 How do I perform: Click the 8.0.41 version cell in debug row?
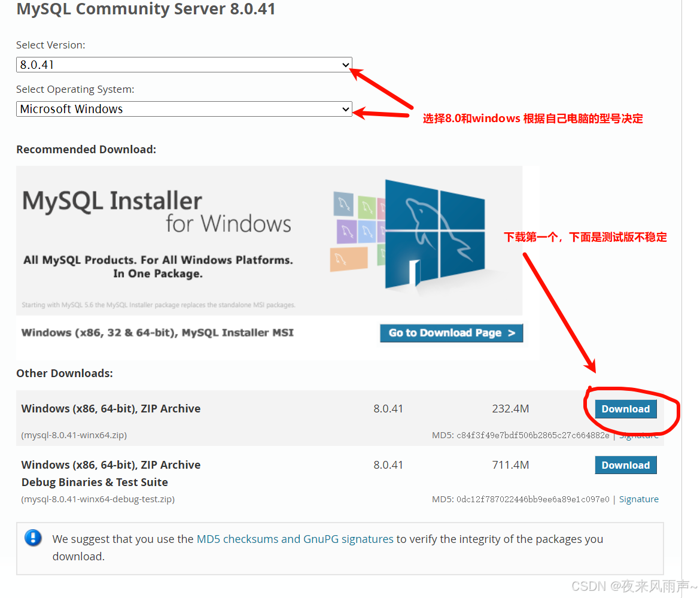[388, 465]
